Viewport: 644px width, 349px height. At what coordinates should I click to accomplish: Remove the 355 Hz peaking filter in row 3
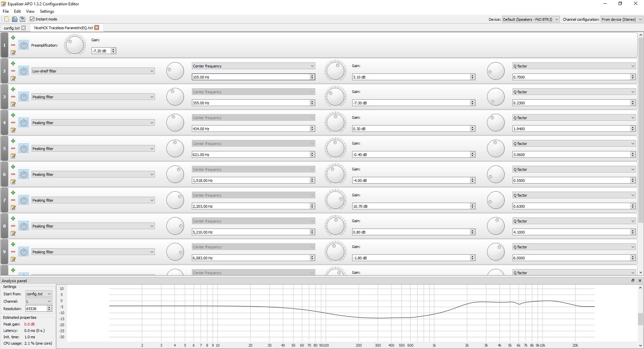(x=13, y=97)
